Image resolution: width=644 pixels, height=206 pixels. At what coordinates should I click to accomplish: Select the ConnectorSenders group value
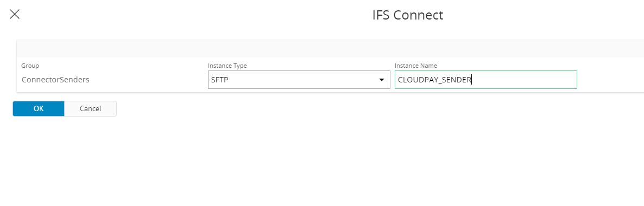click(55, 80)
